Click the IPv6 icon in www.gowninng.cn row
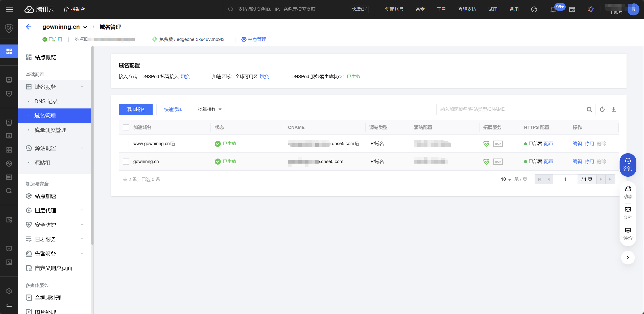This screenshot has height=314, width=644. (x=498, y=144)
